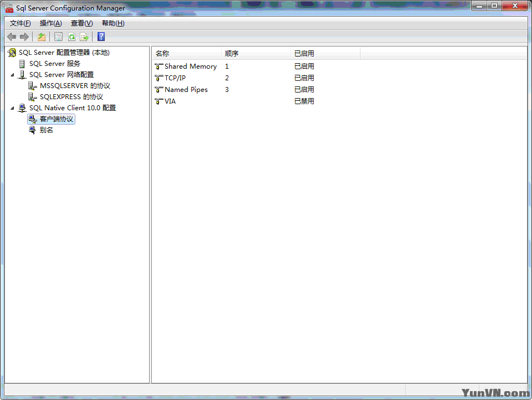Click the MSSQLSERVER 的协议 icon
The width and height of the screenshot is (532, 400).
pos(33,86)
